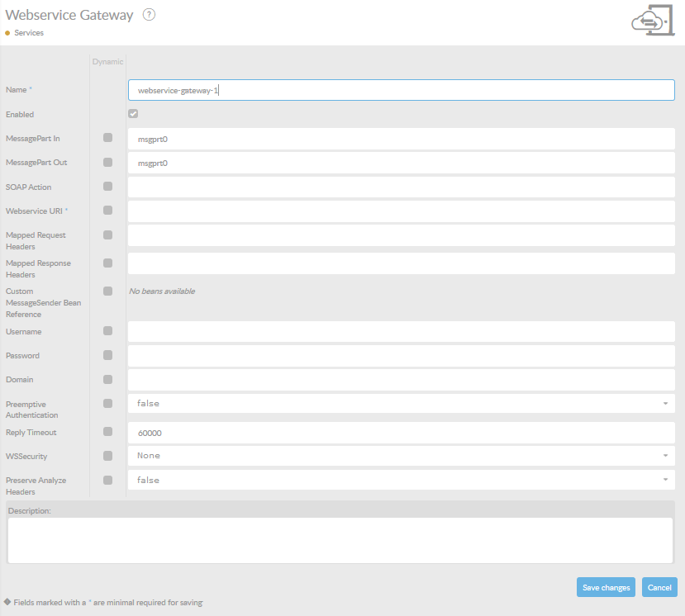Toggle Dynamic checkbox for Webservice URI
The height and width of the screenshot is (616, 685).
point(108,211)
